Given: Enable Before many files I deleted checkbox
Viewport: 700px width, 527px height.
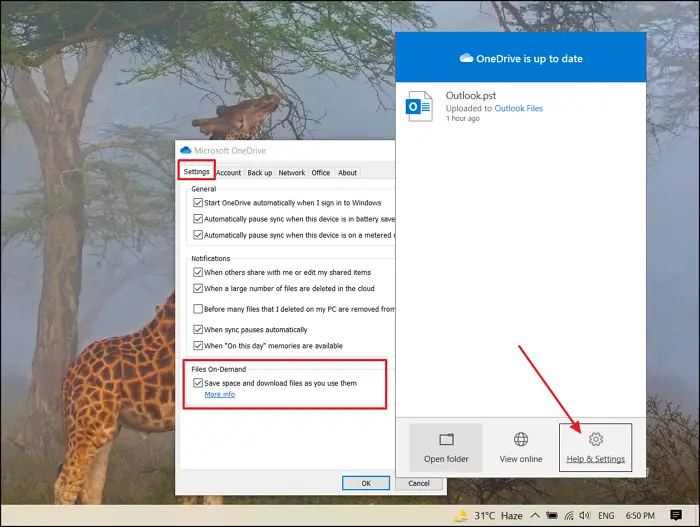Looking at the screenshot, I should [x=198, y=309].
